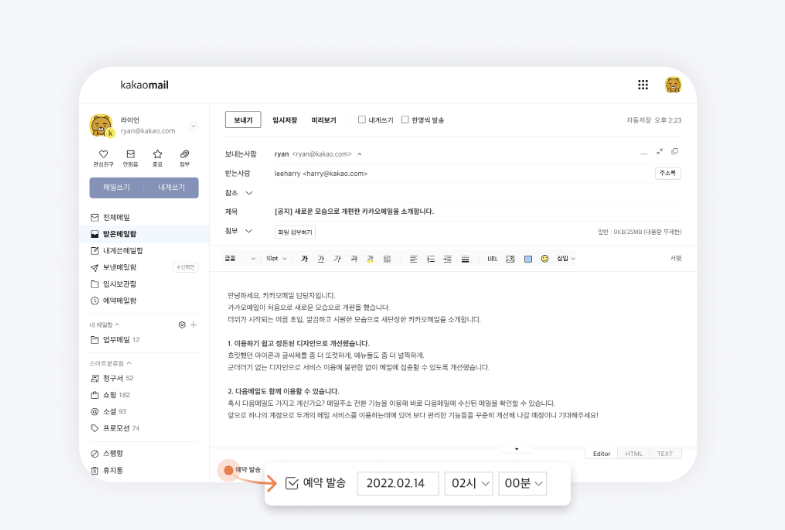Add a new mailbox with plus icon
Viewport: 785px width, 530px height.
click(194, 325)
